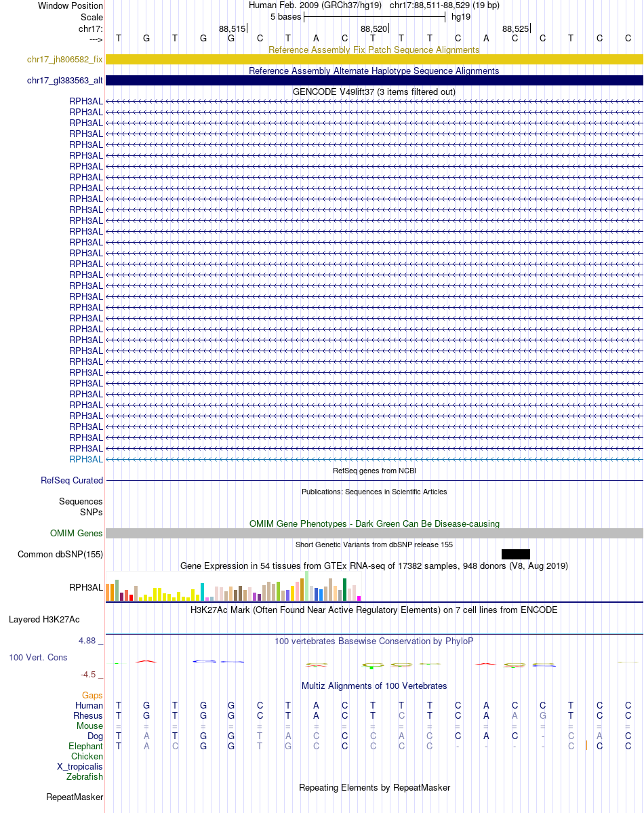Click the Human alignment row label

click(89, 706)
